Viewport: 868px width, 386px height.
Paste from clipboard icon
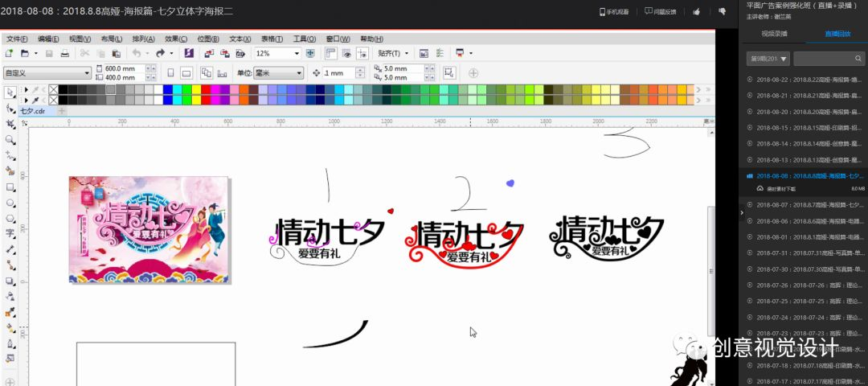(117, 53)
